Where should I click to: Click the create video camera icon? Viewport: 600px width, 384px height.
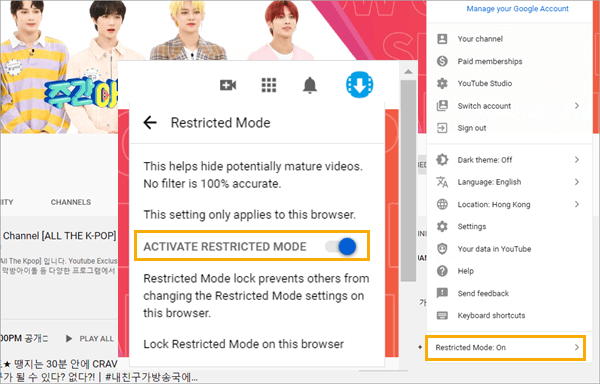tap(228, 85)
